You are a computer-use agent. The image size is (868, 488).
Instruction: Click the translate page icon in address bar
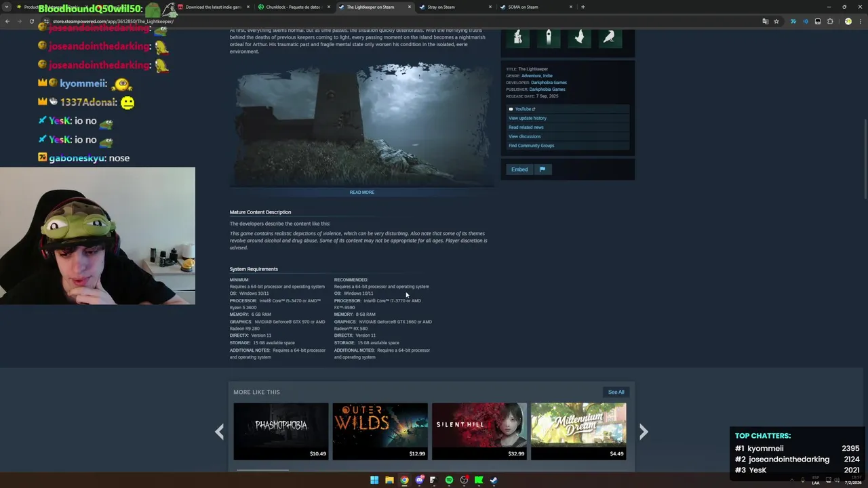[x=765, y=21]
